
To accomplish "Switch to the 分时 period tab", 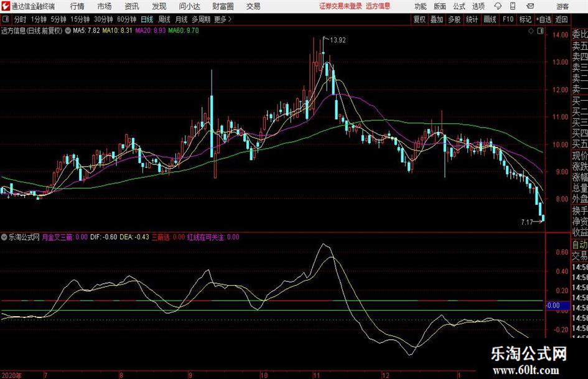I will click(x=21, y=19).
